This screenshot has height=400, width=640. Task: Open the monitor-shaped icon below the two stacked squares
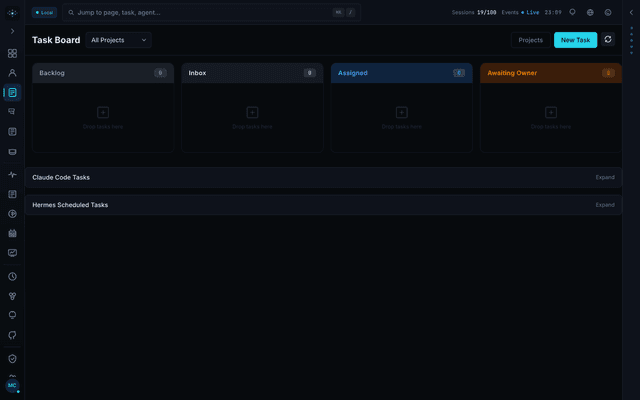(12, 151)
